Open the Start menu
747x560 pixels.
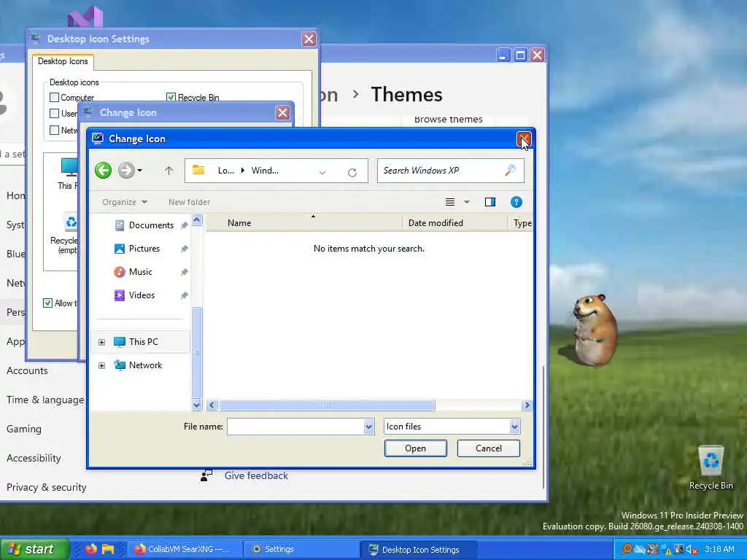34,549
